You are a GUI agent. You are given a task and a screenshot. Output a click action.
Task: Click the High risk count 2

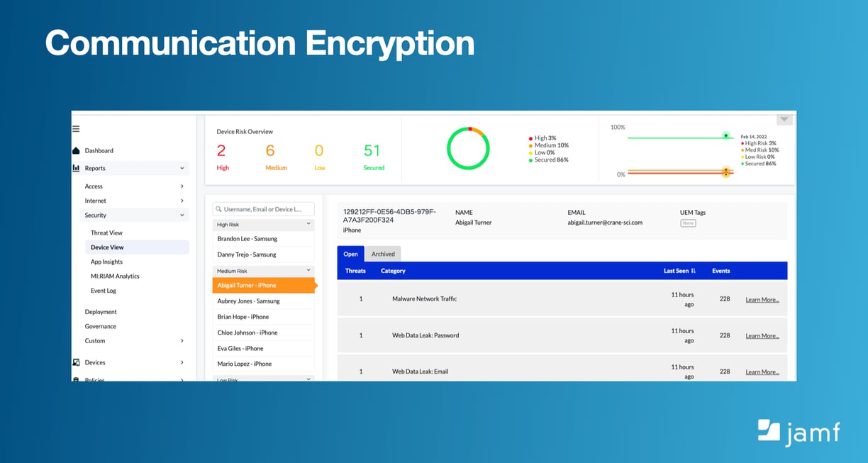(x=221, y=150)
